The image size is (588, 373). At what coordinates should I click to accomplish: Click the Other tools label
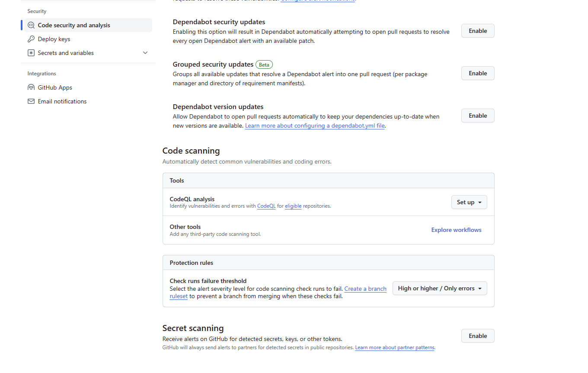[185, 227]
